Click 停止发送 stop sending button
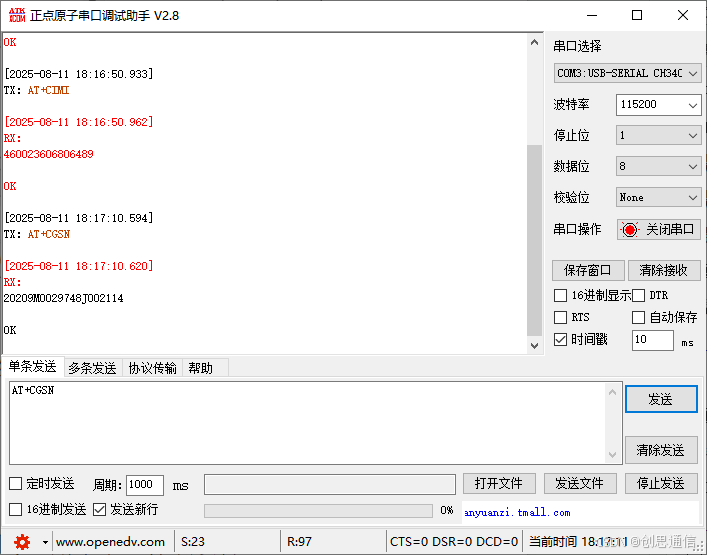Image resolution: width=707 pixels, height=555 pixels. (x=661, y=484)
